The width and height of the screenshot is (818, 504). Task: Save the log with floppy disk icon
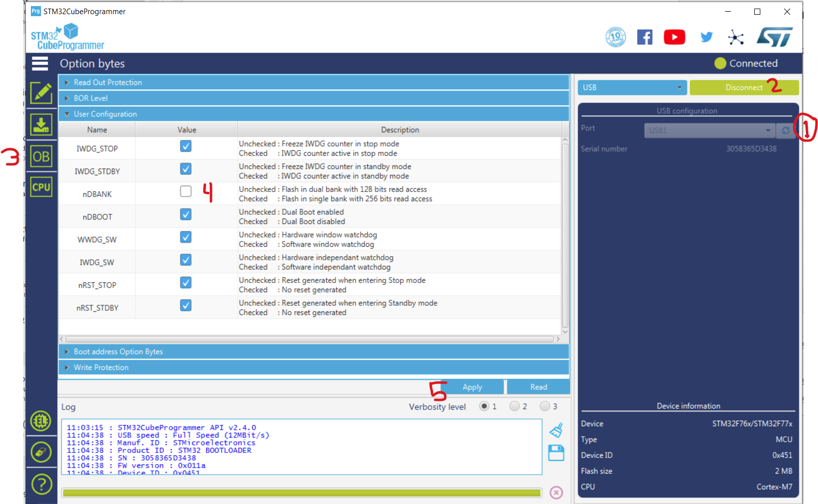(x=556, y=453)
